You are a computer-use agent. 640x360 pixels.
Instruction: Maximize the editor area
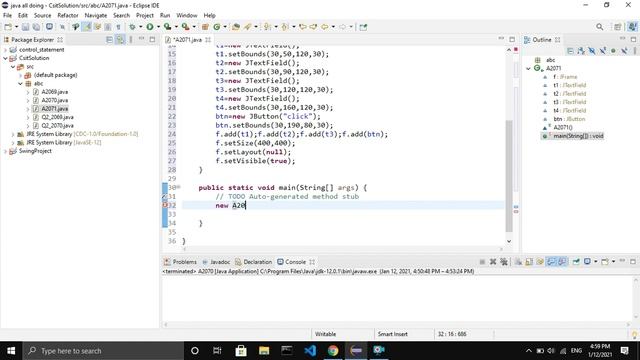512,40
